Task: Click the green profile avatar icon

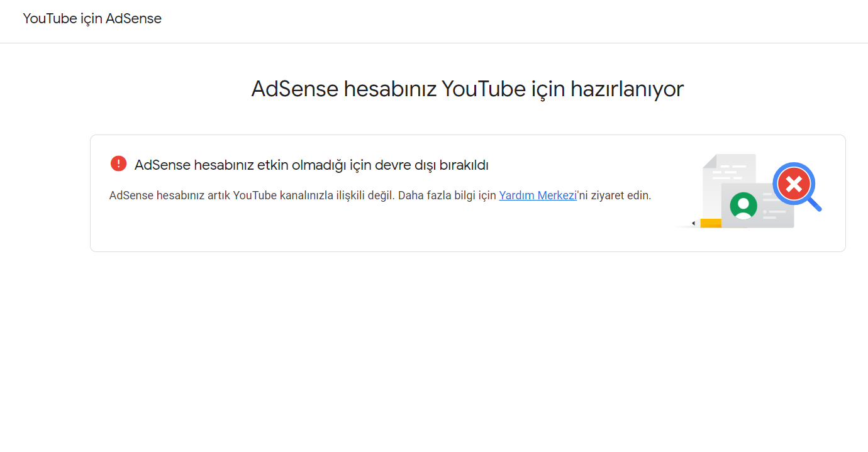Action: pos(743,206)
